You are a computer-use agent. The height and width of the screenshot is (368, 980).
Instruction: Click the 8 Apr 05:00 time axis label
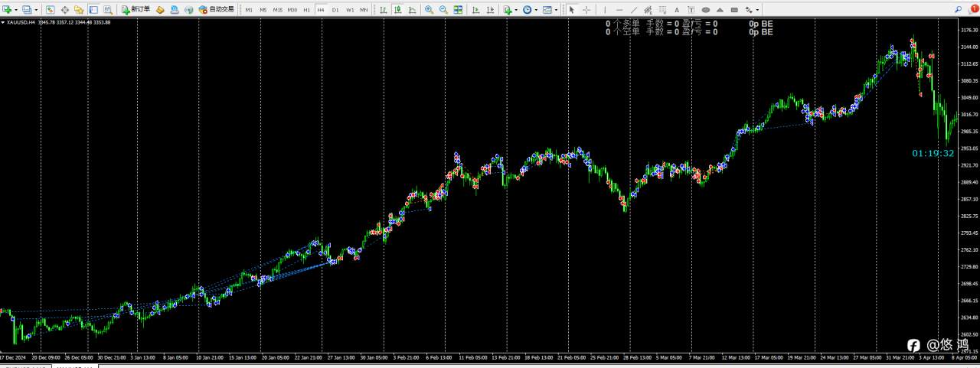(965, 357)
